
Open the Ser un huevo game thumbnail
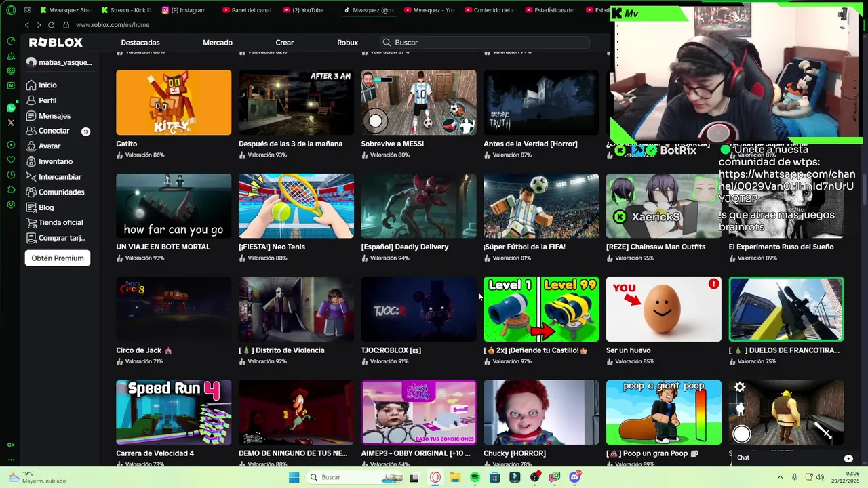coord(664,309)
